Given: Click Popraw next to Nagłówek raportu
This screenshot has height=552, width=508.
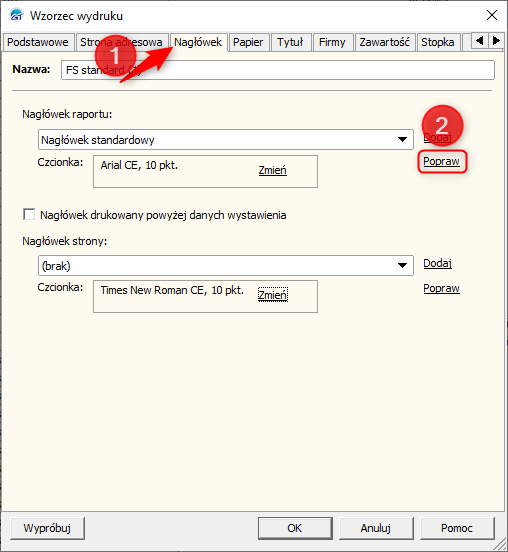Looking at the screenshot, I should click(x=441, y=162).
